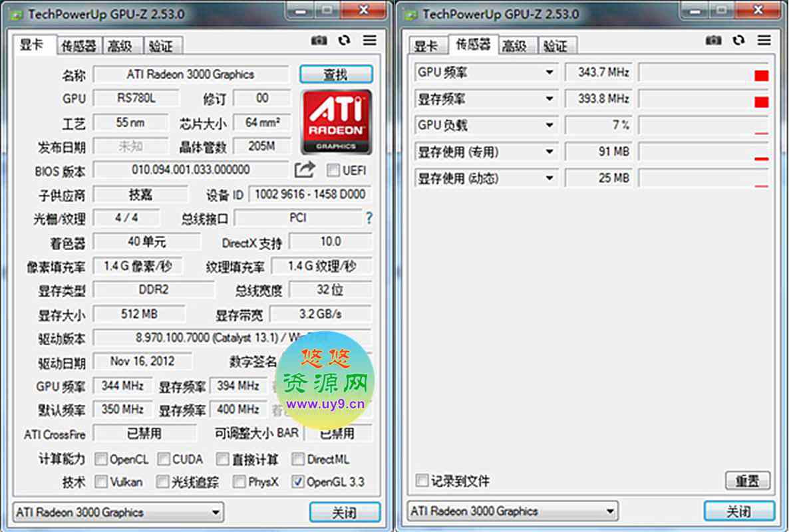Click the bus interface question mark
The height and width of the screenshot is (532, 789).
(x=369, y=217)
